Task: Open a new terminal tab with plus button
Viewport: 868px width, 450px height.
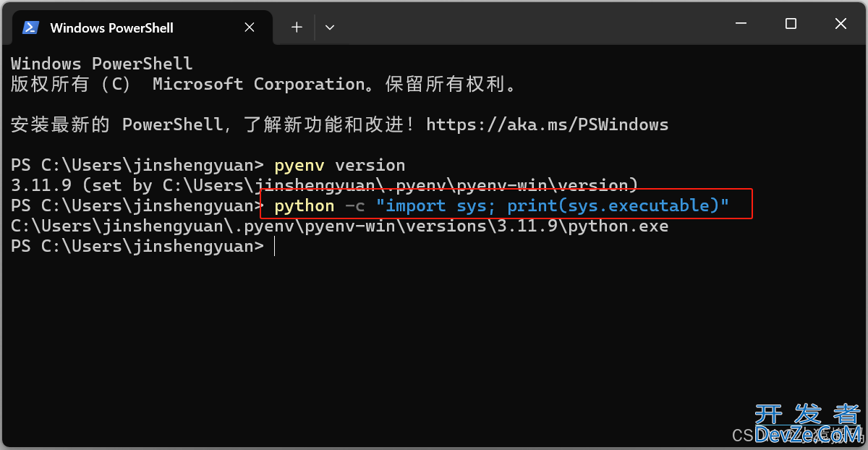Action: [x=297, y=27]
